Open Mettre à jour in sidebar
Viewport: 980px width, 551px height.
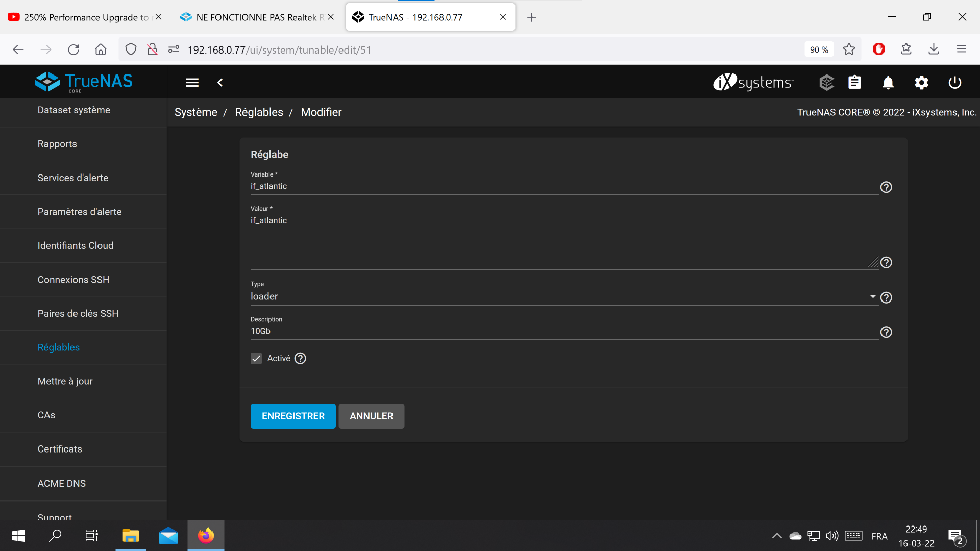click(83, 381)
